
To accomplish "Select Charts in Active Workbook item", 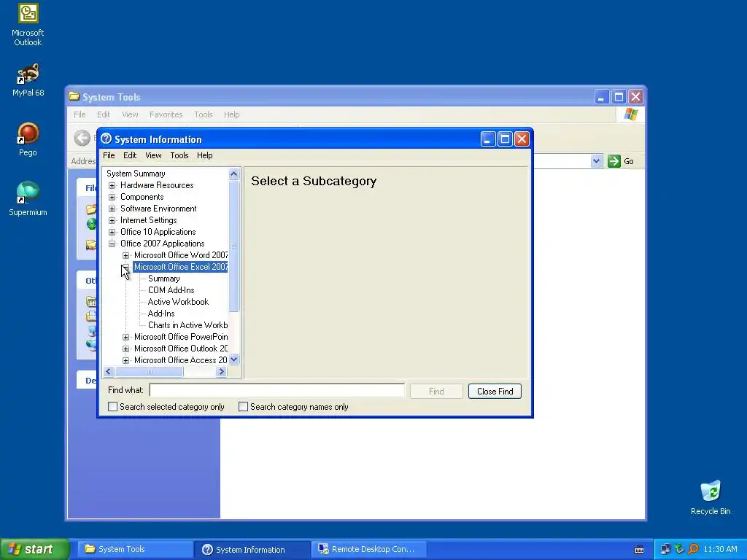I will [x=187, y=325].
